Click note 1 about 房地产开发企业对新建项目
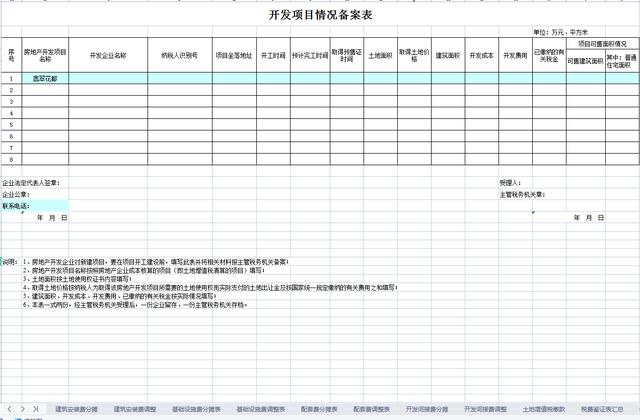The image size is (640, 420). point(156,262)
